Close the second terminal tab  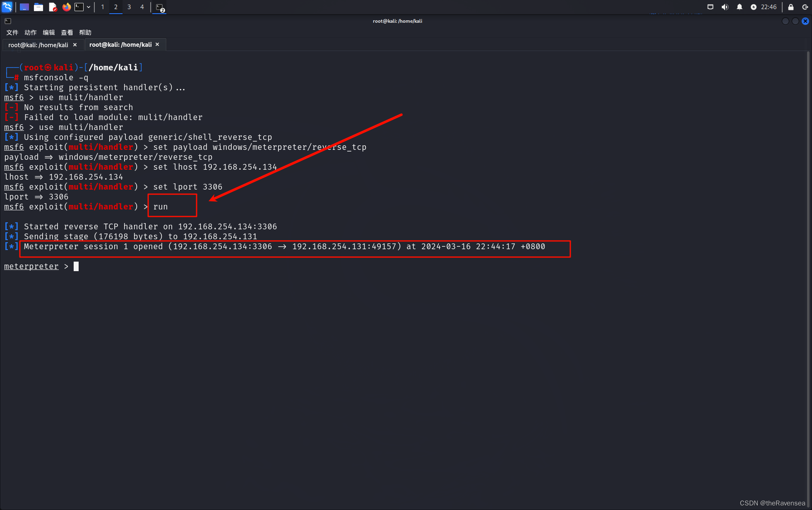157,44
